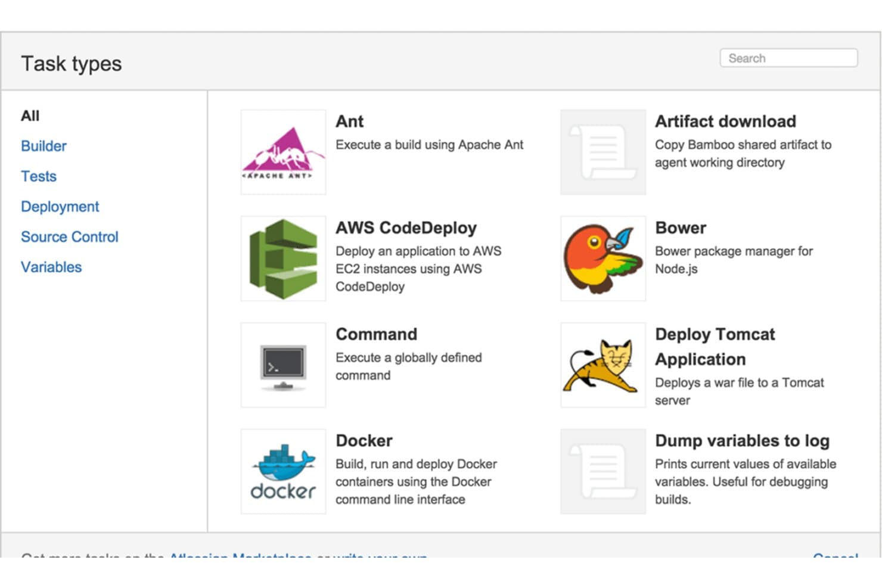Viewport: 882px width, 588px height.
Task: Click the Dump variables to log icon
Action: [603, 471]
